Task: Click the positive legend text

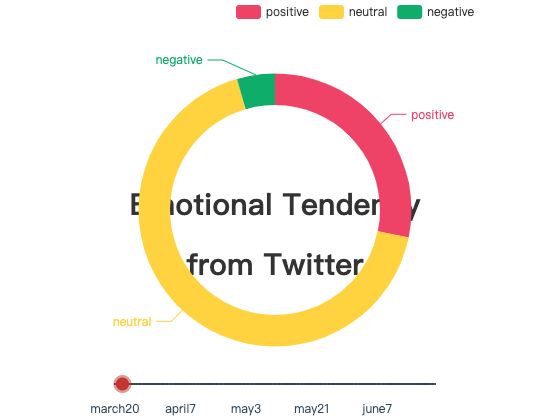Action: tap(287, 12)
